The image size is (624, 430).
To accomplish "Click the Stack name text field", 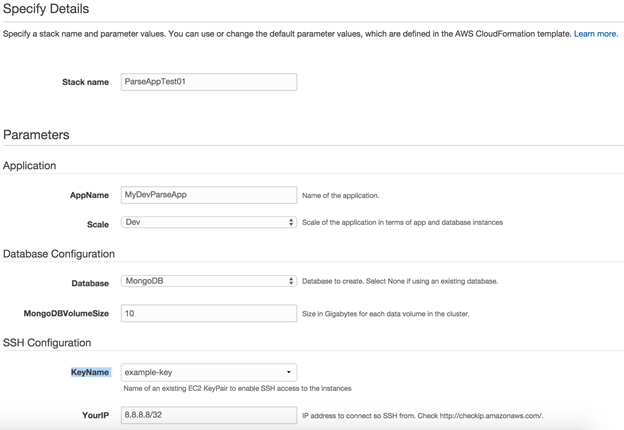I will [x=208, y=82].
